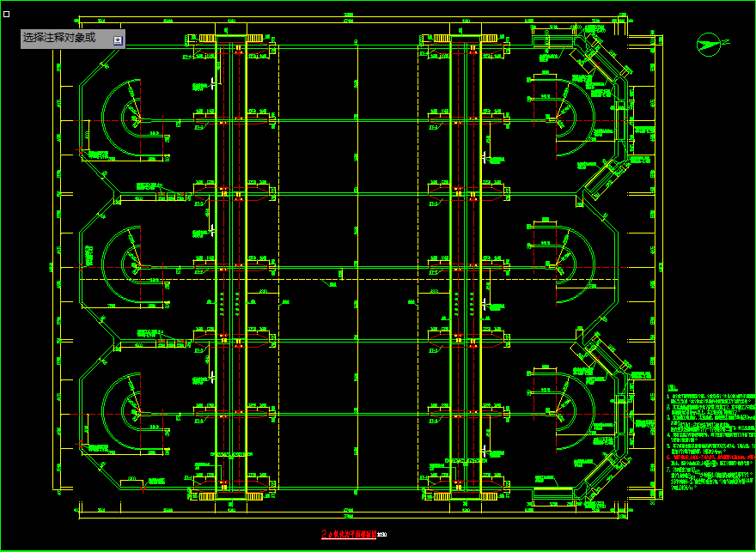Click the '选择注释对象或' prompt text
Screen dimensions: 756x552
point(59,38)
